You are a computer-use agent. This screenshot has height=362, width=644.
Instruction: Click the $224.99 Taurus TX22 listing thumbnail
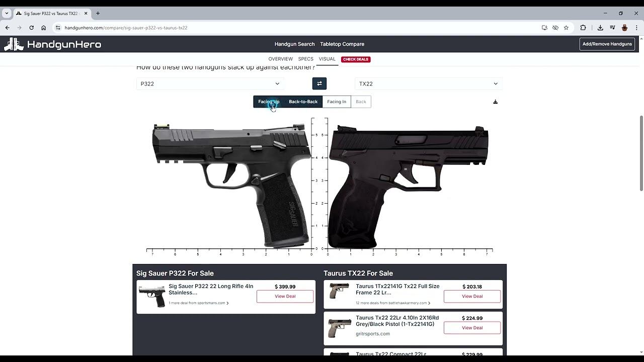tap(339, 328)
